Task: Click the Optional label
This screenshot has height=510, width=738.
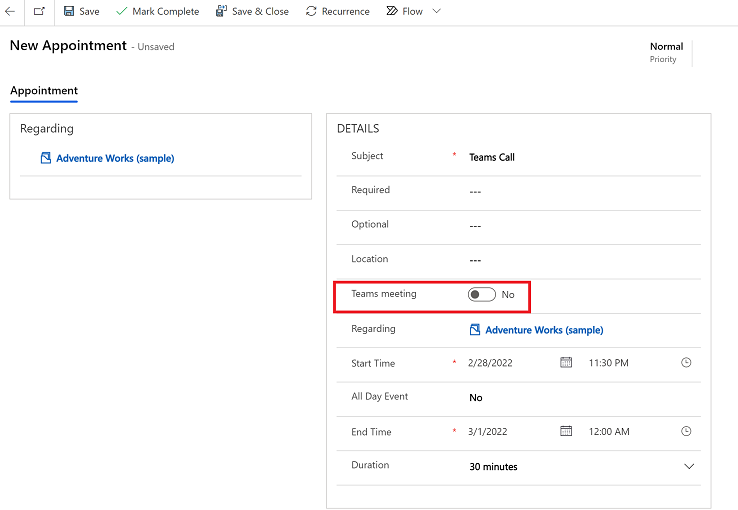Action: tap(370, 224)
